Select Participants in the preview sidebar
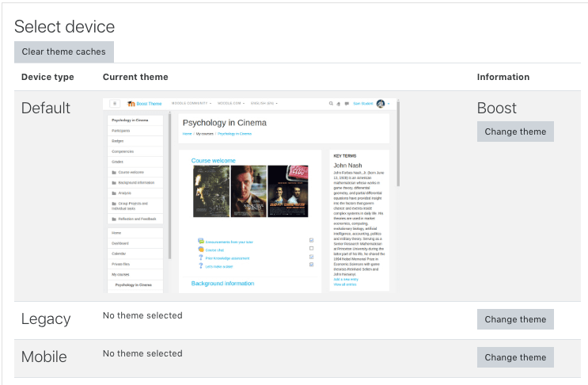Image resolution: width=588 pixels, height=385 pixels. point(121,130)
